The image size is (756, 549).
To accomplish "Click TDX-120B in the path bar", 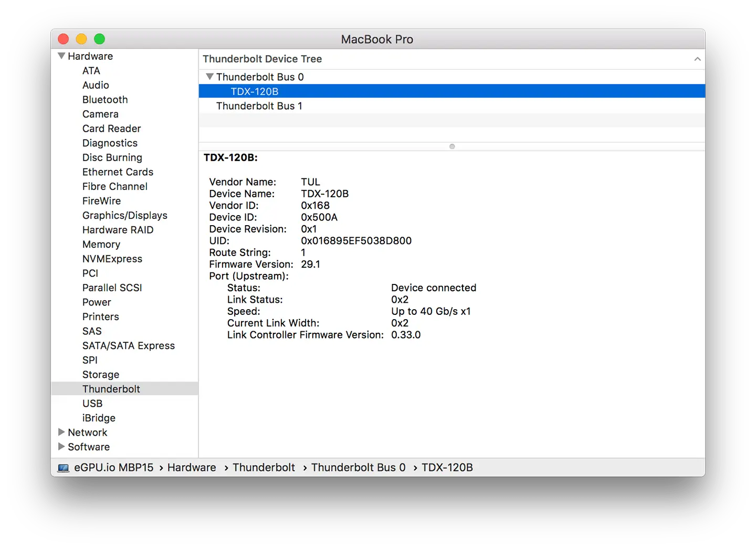I will click(x=447, y=468).
